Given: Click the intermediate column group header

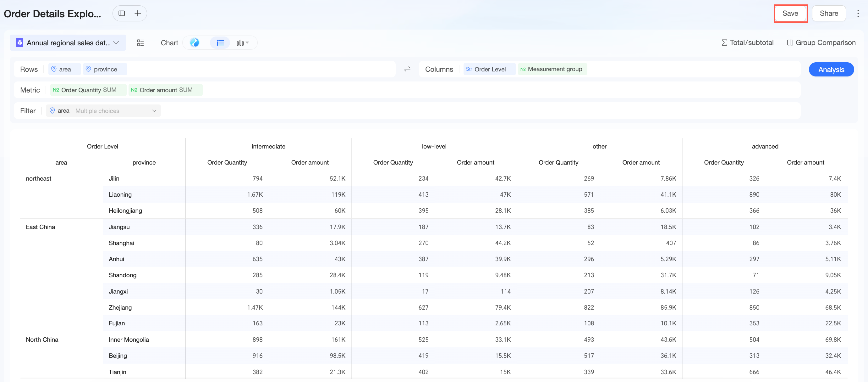Looking at the screenshot, I should point(268,146).
